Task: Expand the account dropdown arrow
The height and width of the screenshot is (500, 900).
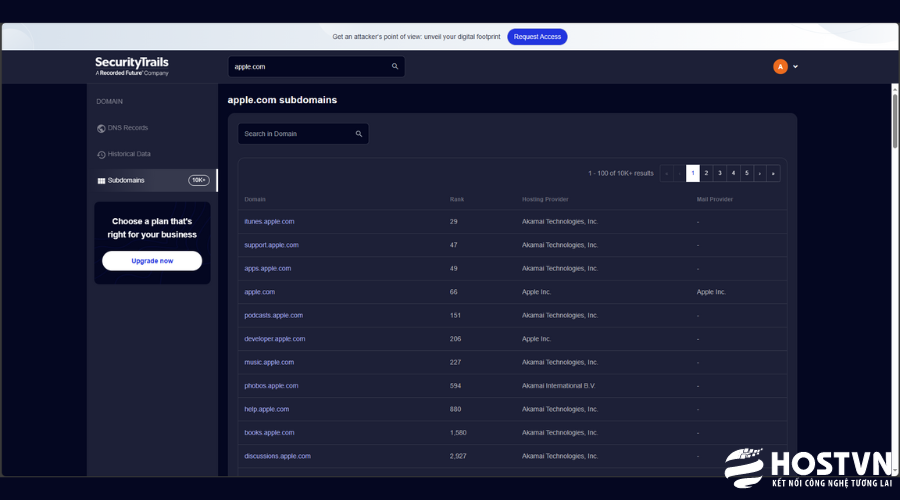Action: [796, 67]
